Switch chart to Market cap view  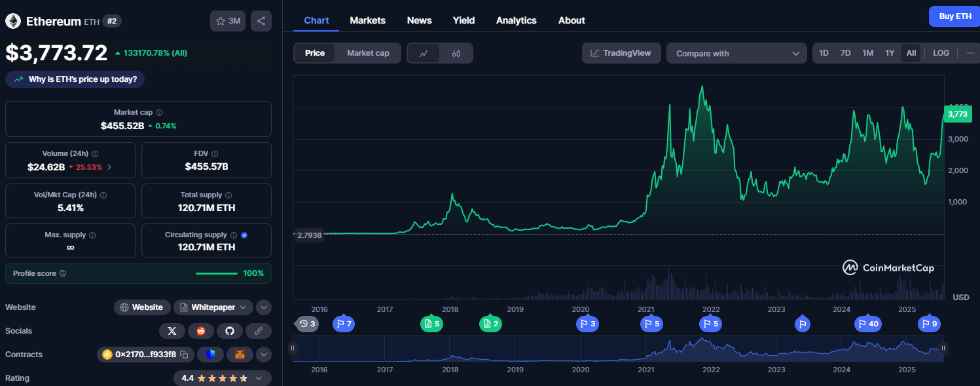click(x=368, y=53)
